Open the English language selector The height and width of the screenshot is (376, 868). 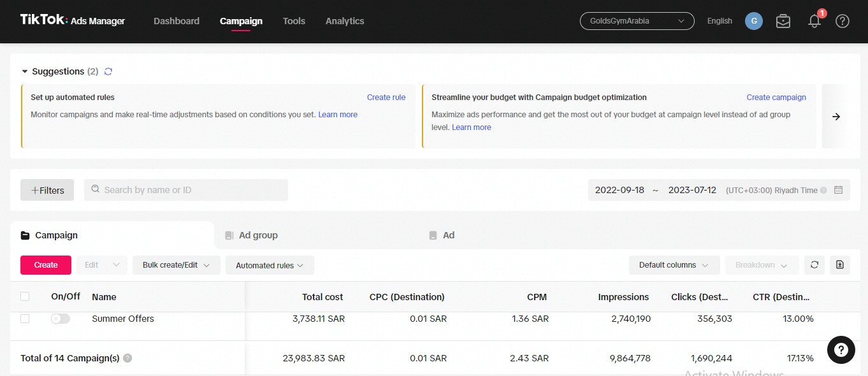coord(720,21)
